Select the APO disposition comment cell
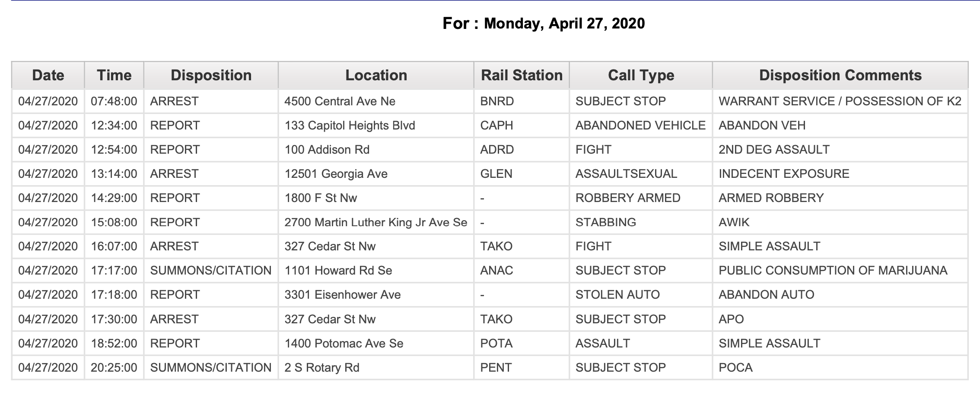Screen dimensions: 980x398 tap(840, 319)
